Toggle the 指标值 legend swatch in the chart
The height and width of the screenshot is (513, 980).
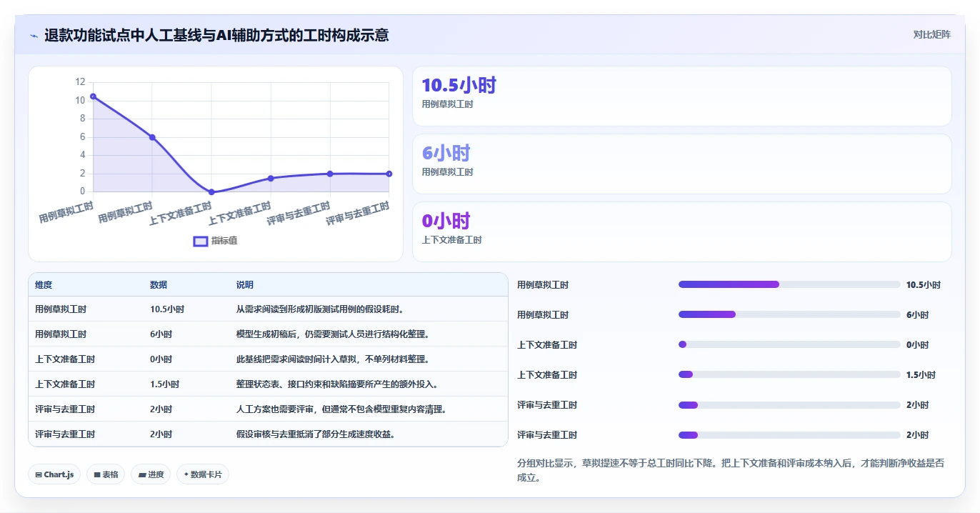[x=201, y=241]
